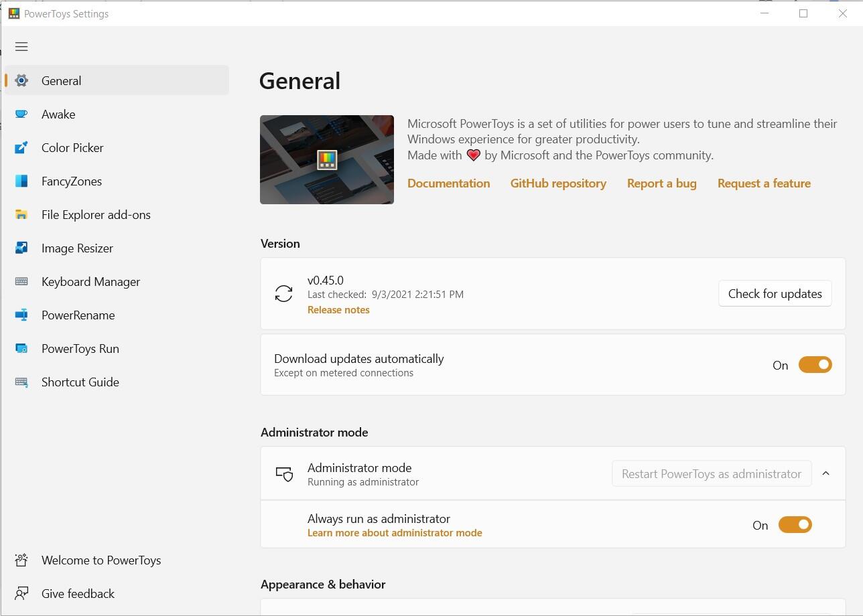This screenshot has height=616, width=863.
Task: Click the FancyZones layout icon
Action: (x=21, y=181)
